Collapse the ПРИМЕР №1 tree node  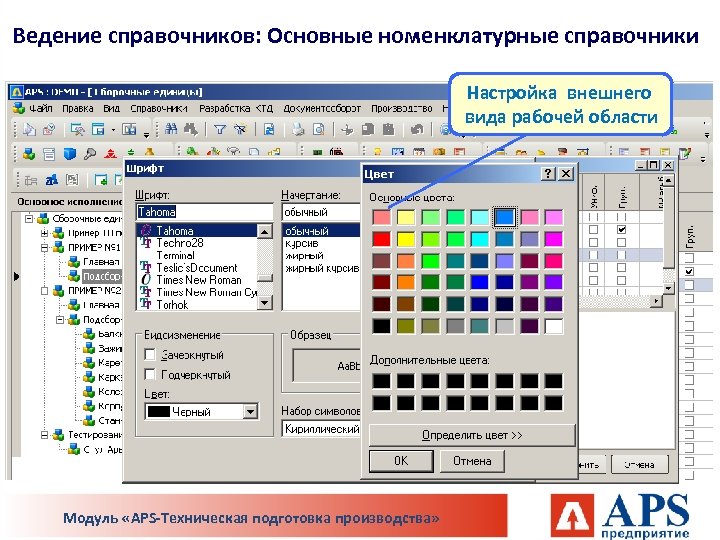(45, 248)
